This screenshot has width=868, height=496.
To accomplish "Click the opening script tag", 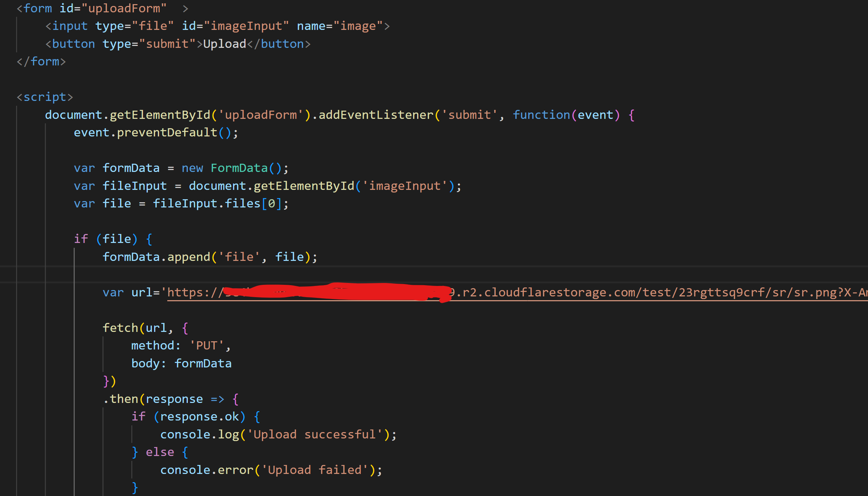I will [x=45, y=97].
